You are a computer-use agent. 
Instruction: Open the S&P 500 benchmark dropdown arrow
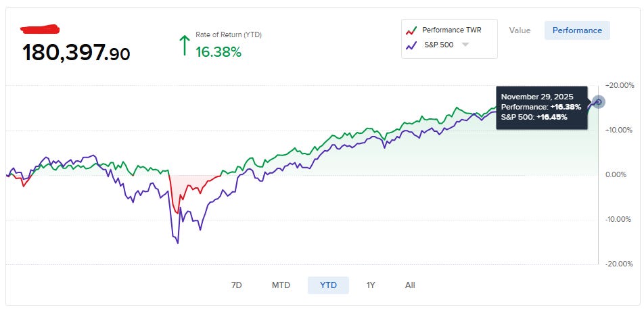(465, 45)
